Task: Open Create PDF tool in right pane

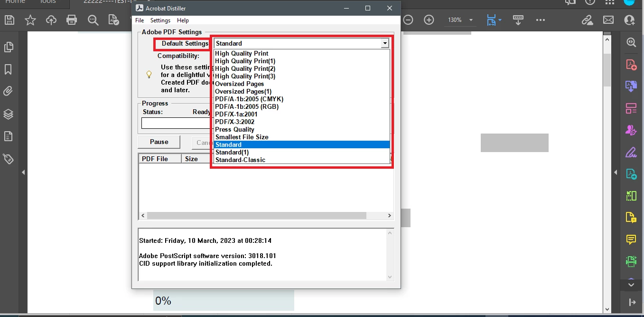Action: [x=631, y=65]
